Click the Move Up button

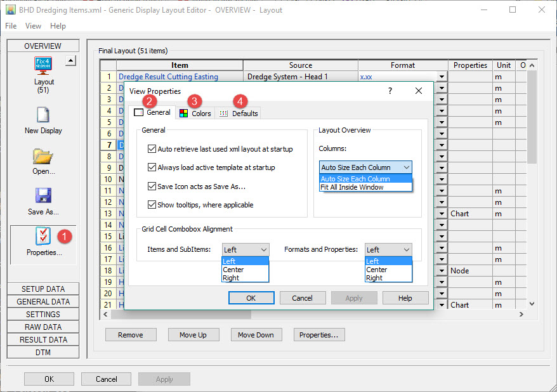pos(193,335)
